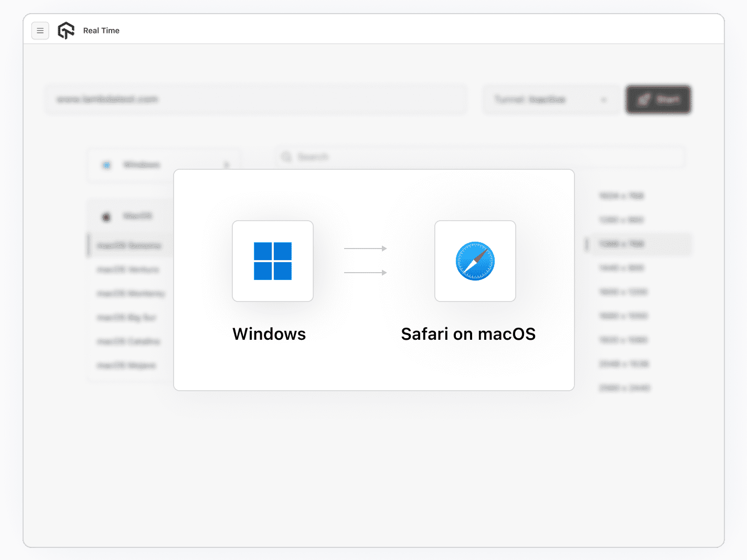The height and width of the screenshot is (560, 747).
Task: Click the Apple icon next to macOS
Action: (106, 216)
